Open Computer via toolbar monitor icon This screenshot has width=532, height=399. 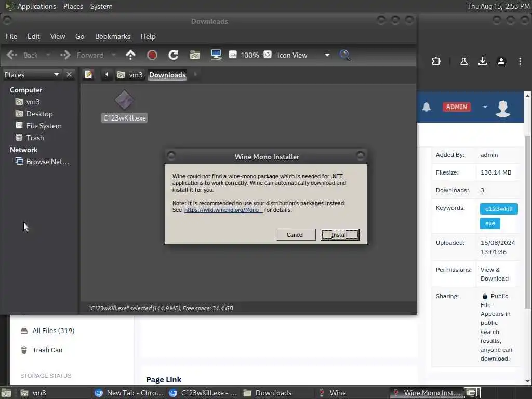coord(216,55)
